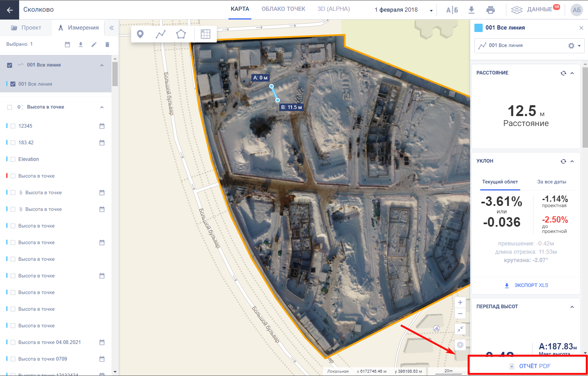Click the A|B compare icon
588x376 pixels.
tap(452, 10)
